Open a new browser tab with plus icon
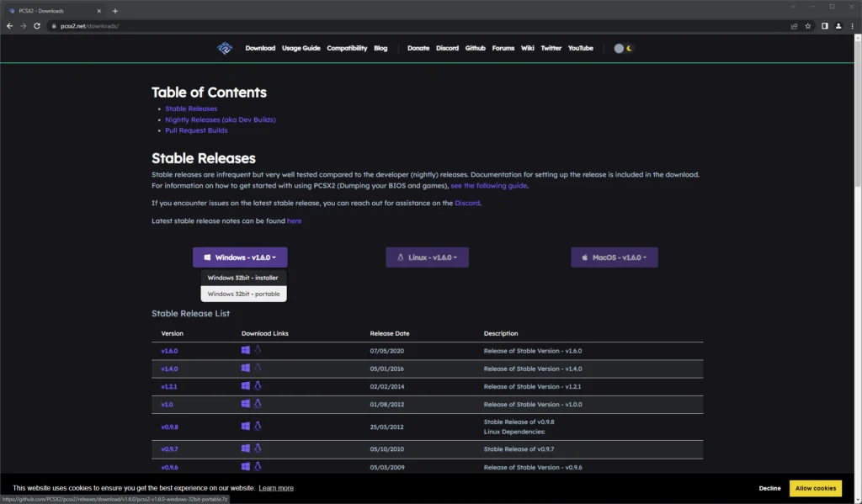The height and width of the screenshot is (504, 862). pos(114,11)
